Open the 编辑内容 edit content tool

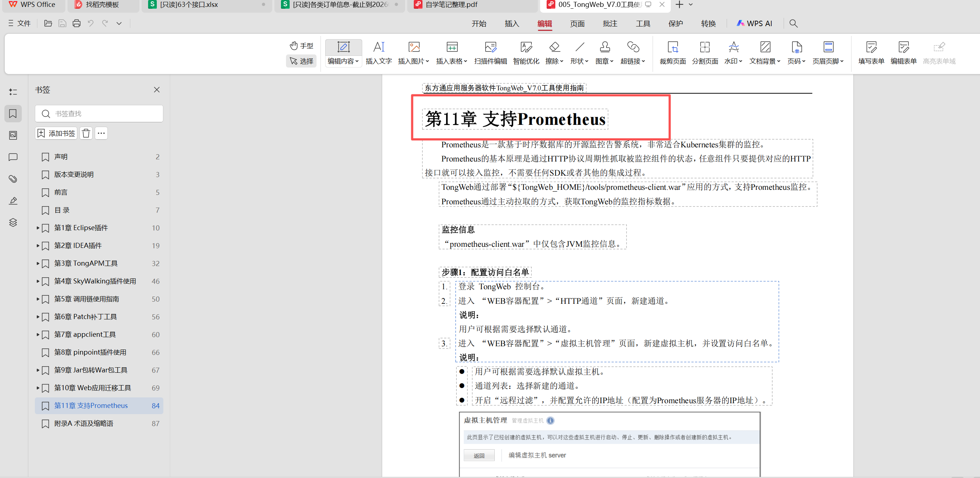click(343, 53)
